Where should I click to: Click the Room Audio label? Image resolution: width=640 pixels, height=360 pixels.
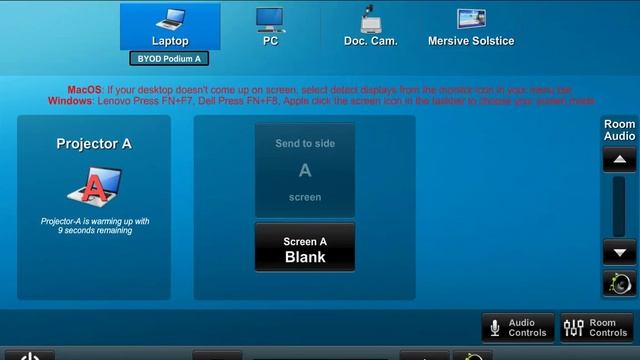coord(620,130)
